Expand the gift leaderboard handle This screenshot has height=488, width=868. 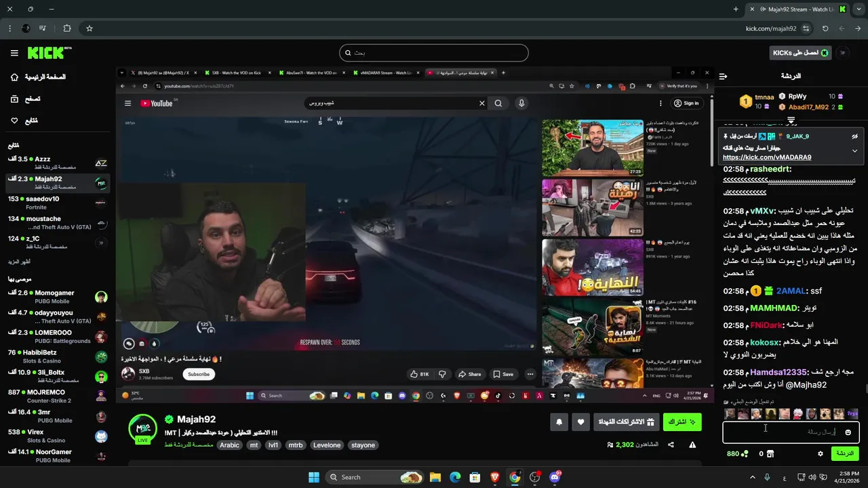coord(791,120)
